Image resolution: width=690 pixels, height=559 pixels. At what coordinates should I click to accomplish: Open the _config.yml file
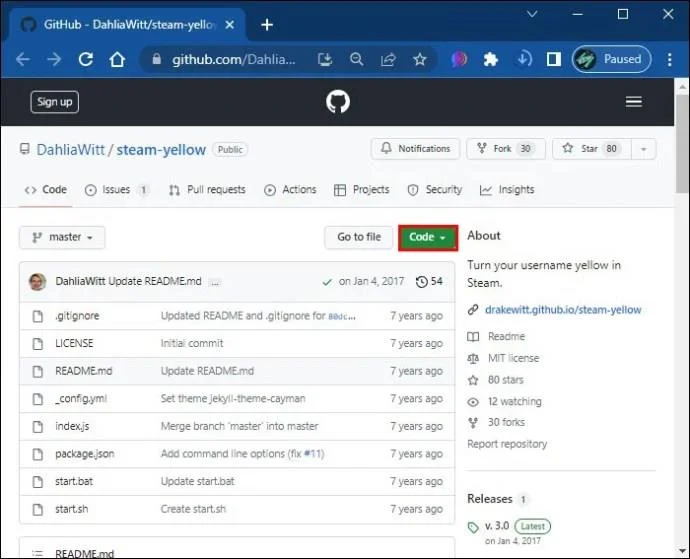point(81,399)
